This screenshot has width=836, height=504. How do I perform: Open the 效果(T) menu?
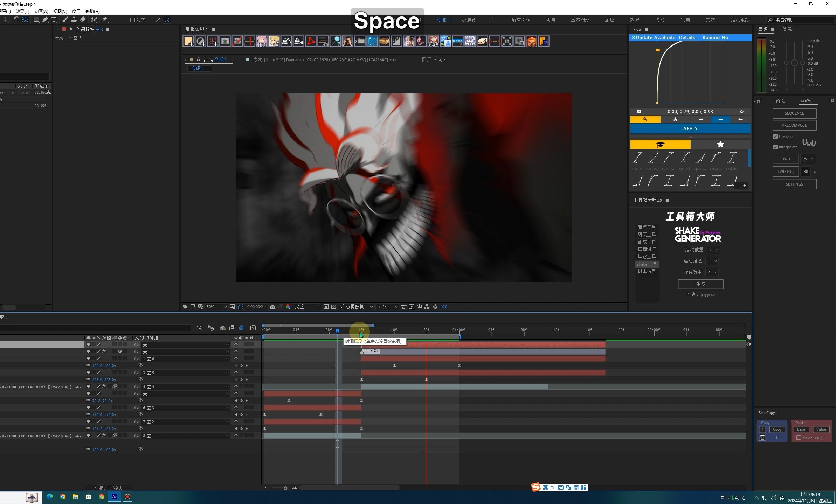[22, 11]
